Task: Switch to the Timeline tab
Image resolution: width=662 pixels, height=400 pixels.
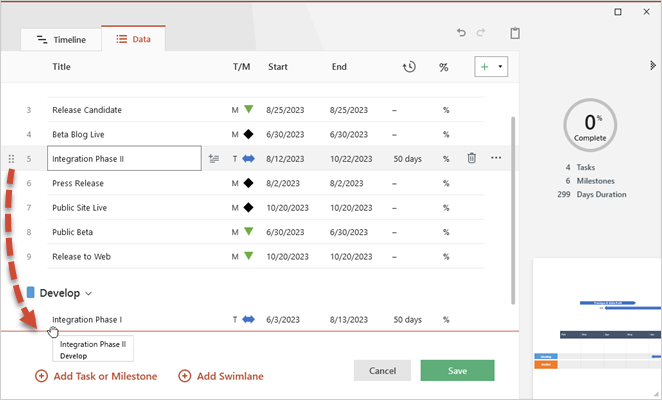Action: click(61, 40)
